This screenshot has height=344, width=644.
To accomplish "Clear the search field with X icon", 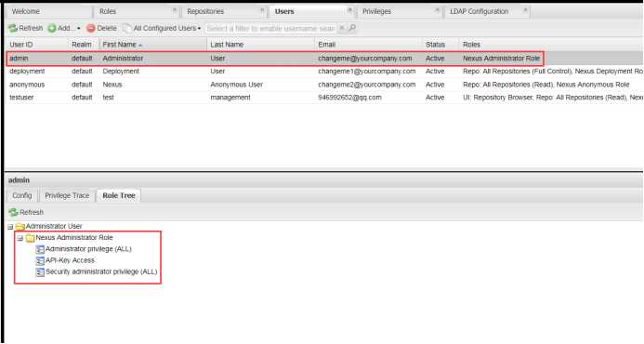I will (x=342, y=28).
